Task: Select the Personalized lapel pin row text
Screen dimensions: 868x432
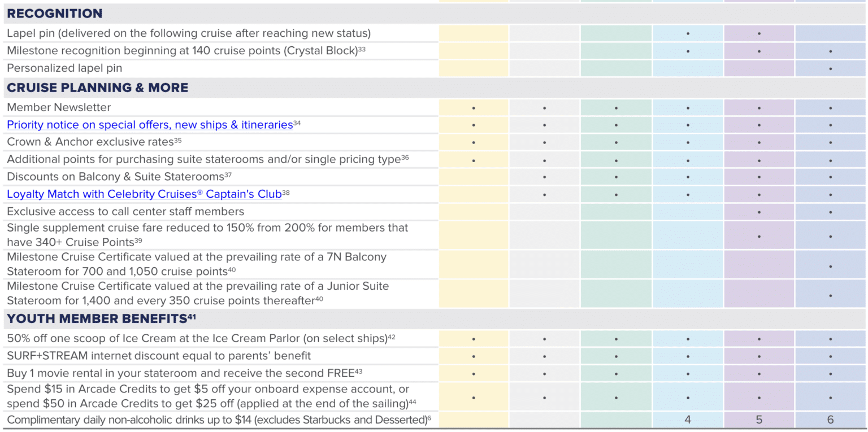Action: (x=64, y=68)
